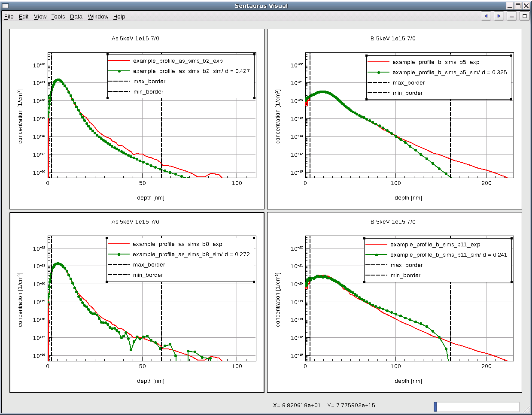Expand the View menu
Viewport: 532px width, 415px height.
40,17
